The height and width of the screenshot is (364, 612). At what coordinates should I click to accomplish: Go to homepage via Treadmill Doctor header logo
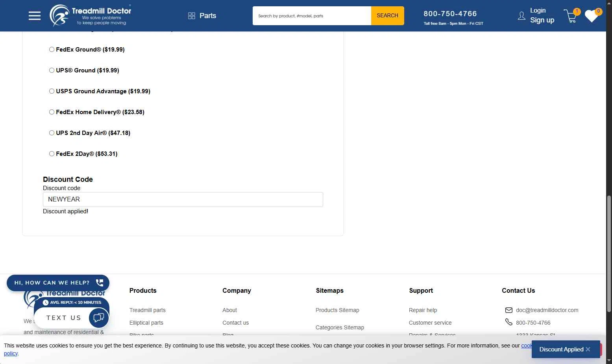click(91, 15)
